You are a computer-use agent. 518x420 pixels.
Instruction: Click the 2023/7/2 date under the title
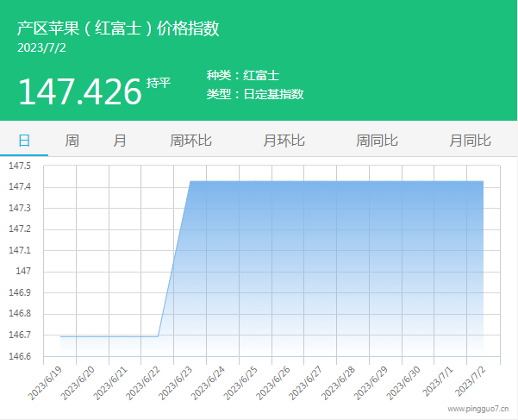pyautogui.click(x=41, y=47)
